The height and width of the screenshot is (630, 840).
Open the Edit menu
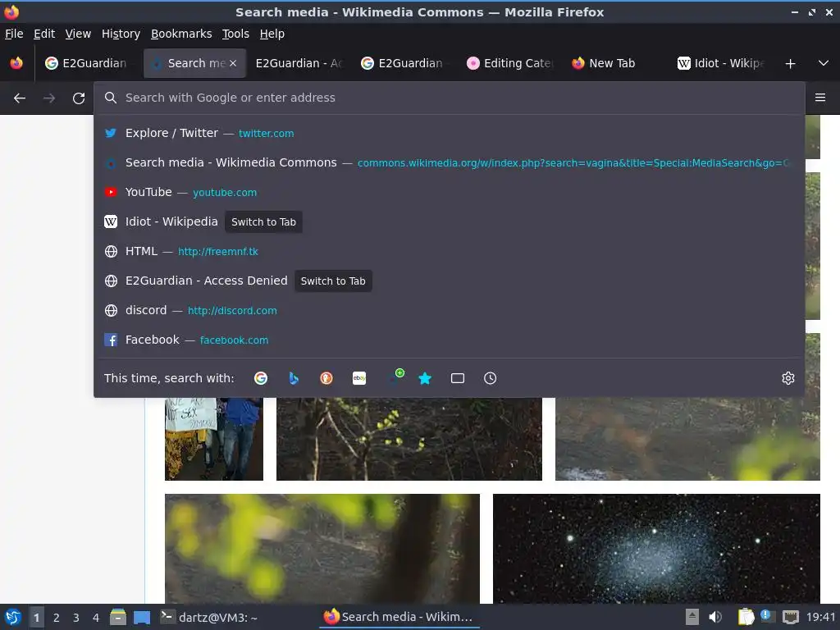click(44, 34)
